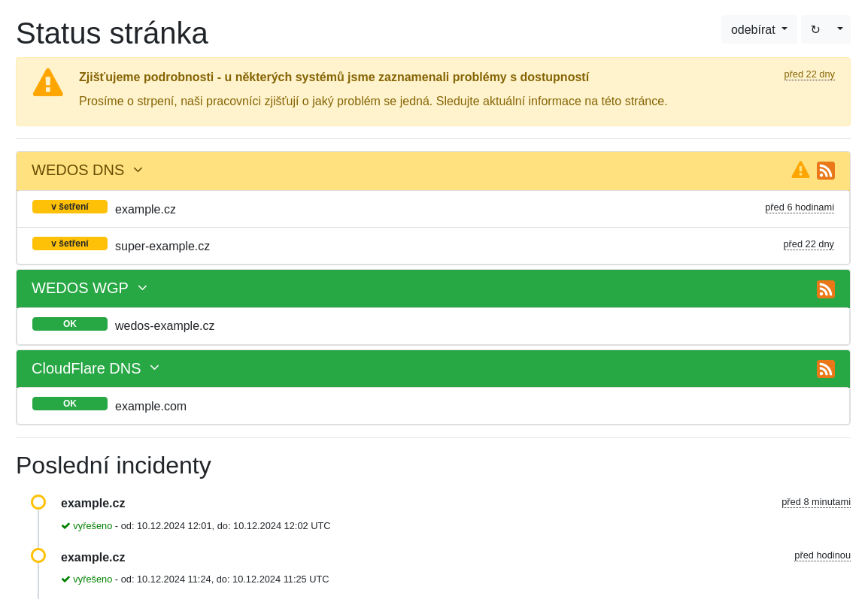Open the WEDOS DNS RSS feed icon
868x599 pixels.
click(825, 171)
